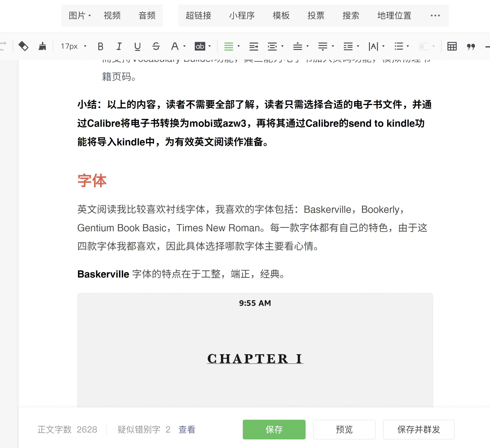Screen dimensions: 490x448
Task: Toggle strikethrough formatting
Action: coord(156,46)
